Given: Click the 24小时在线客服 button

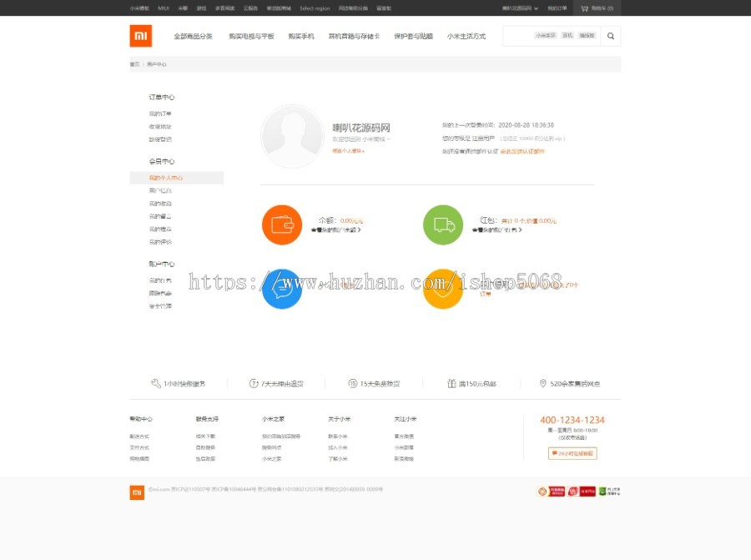Looking at the screenshot, I should click(x=572, y=453).
